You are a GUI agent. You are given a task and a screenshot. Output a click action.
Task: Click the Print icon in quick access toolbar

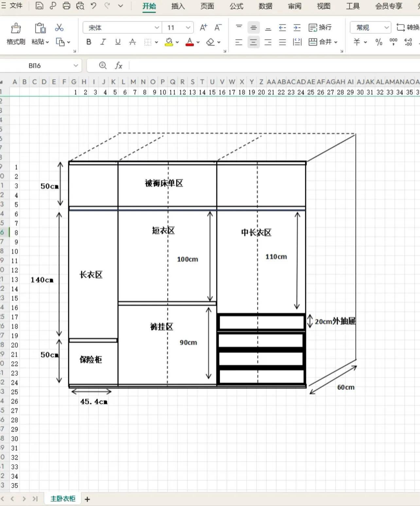[x=66, y=6]
